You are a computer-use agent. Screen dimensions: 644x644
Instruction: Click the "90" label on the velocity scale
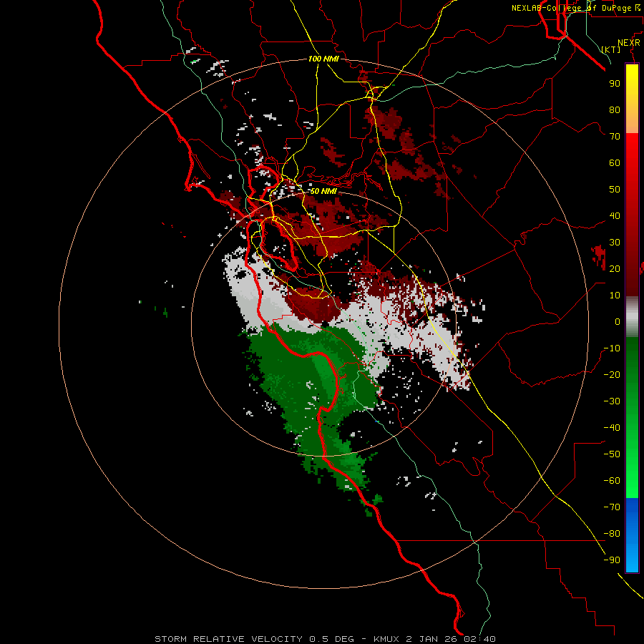click(x=615, y=84)
